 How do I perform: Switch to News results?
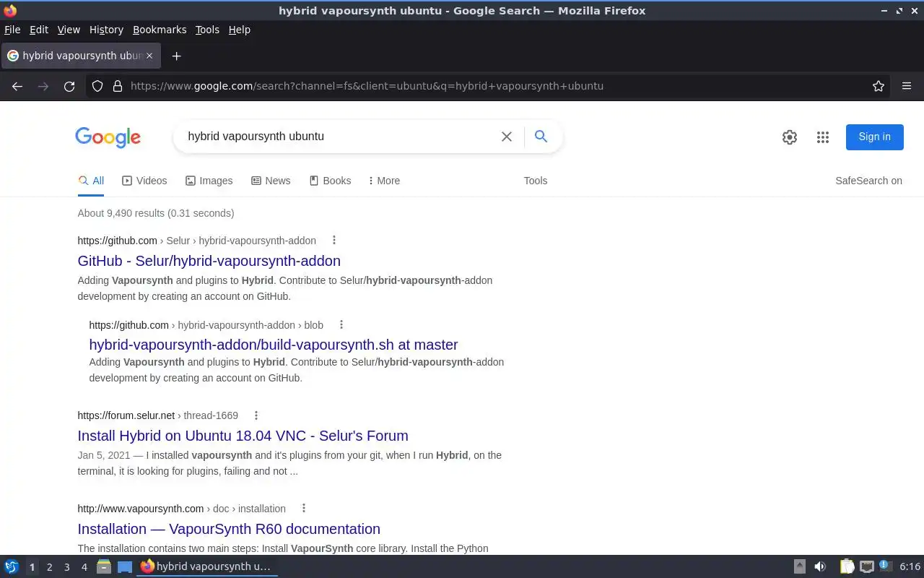pos(271,181)
